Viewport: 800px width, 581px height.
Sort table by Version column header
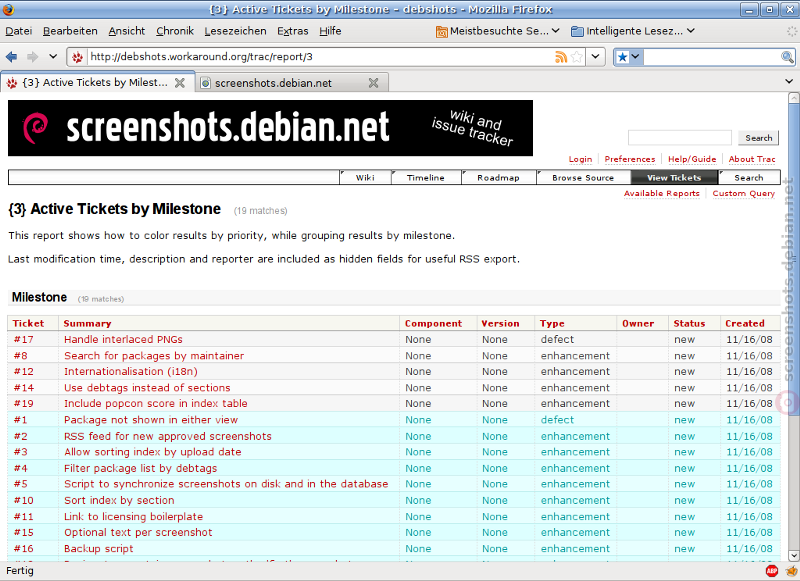point(501,323)
